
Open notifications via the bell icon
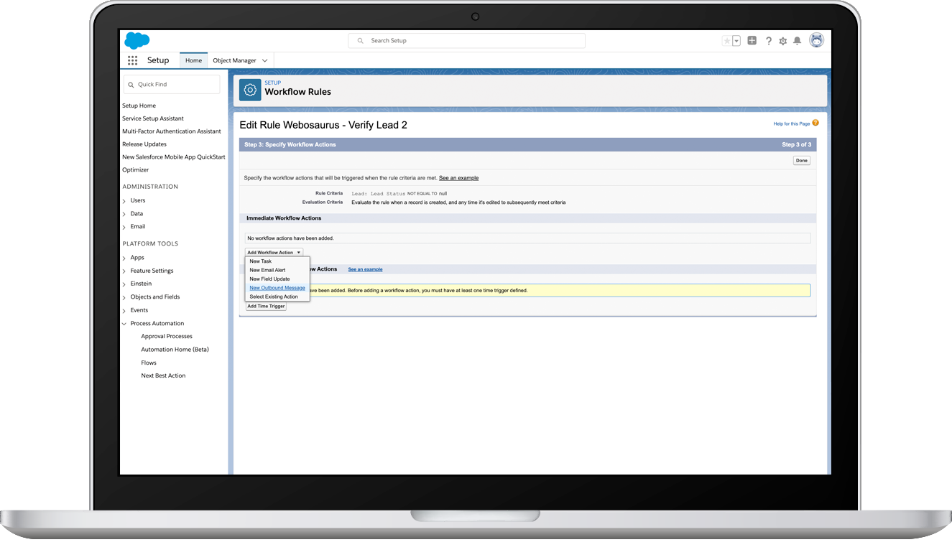(797, 41)
